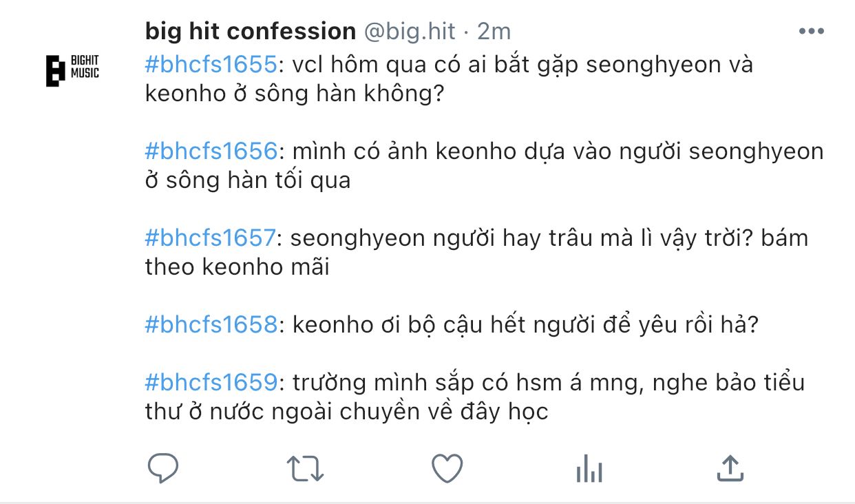This screenshot has width=855, height=504.
Task: Click the 2m timestamp of the tweet
Action: pyautogui.click(x=494, y=31)
